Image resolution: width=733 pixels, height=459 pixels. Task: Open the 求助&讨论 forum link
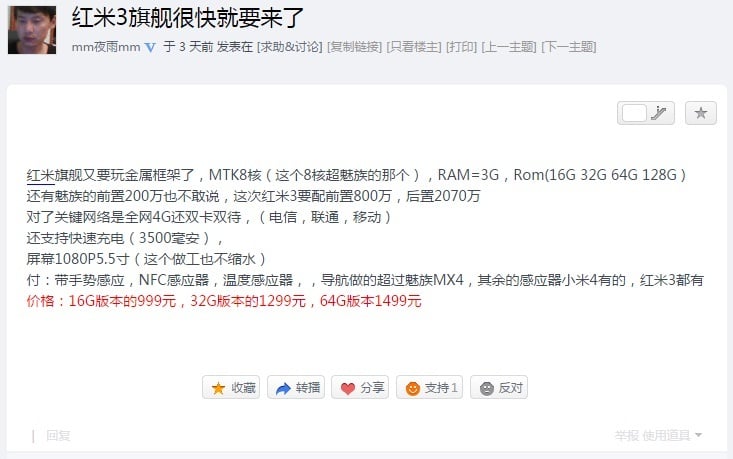click(290, 47)
